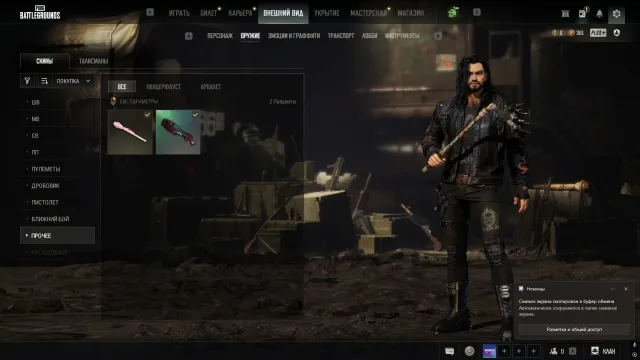
Task: Open the Клан button
Action: [x=604, y=351]
